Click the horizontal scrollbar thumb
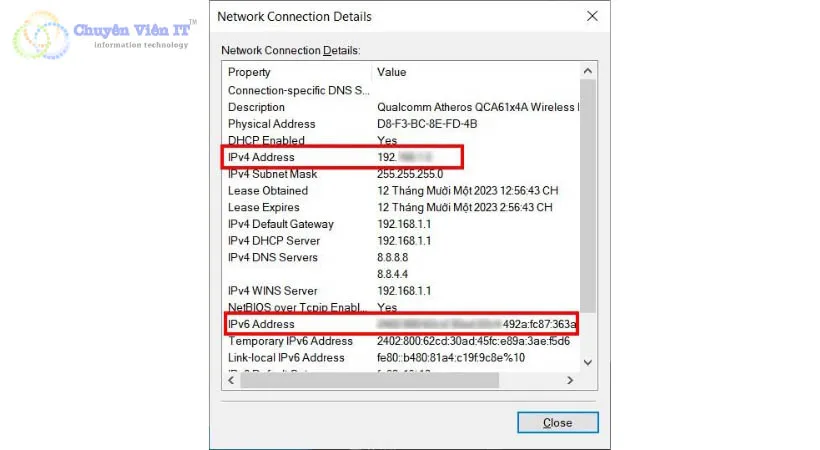This screenshot has width=820, height=450. point(370,381)
